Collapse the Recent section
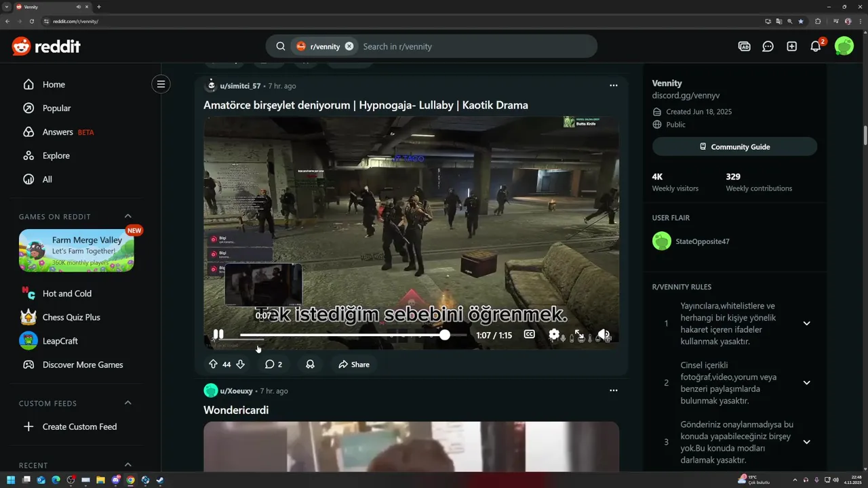The width and height of the screenshot is (868, 488). (127, 464)
